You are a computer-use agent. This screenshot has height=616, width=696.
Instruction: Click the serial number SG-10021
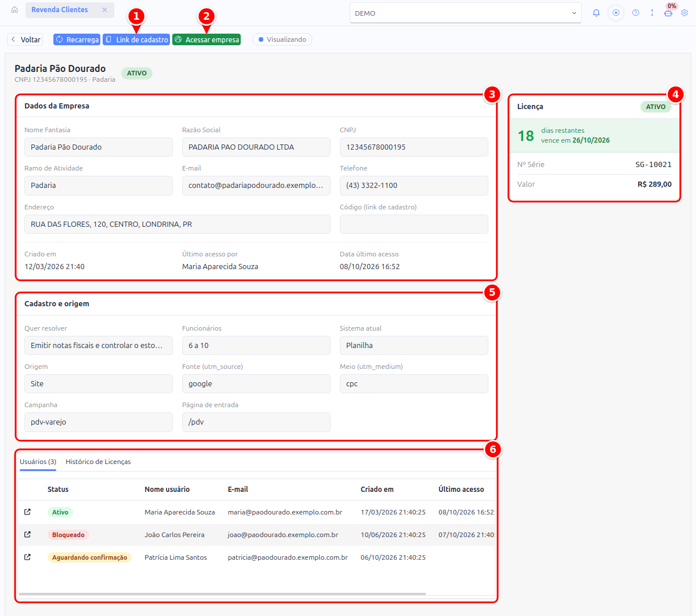click(x=654, y=165)
